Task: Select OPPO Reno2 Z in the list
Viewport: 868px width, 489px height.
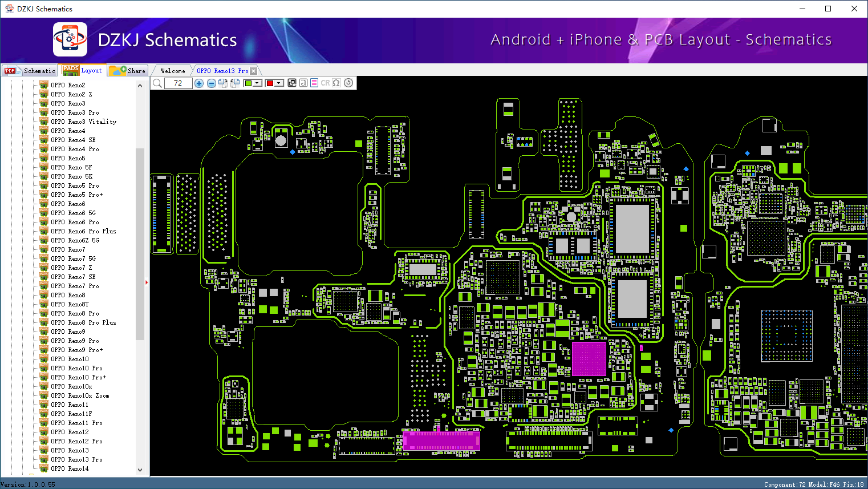Action: [x=71, y=94]
